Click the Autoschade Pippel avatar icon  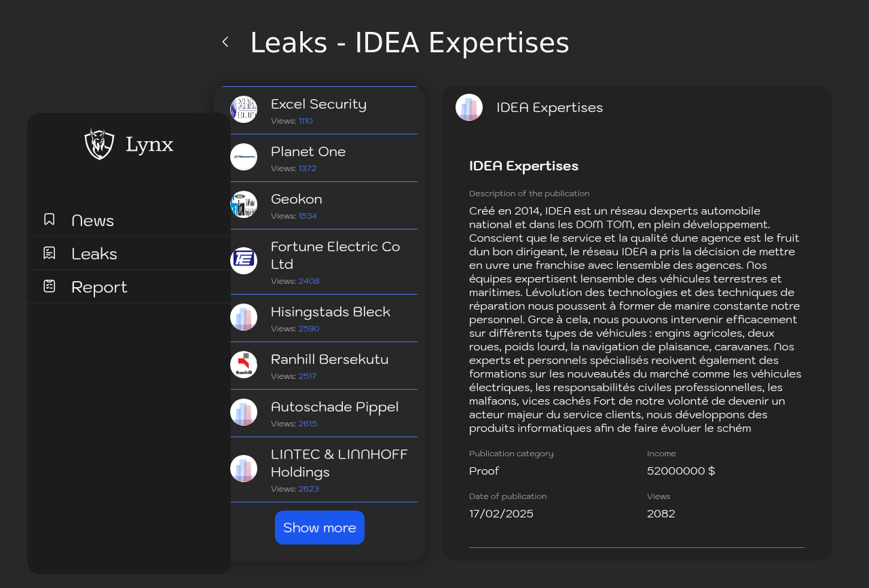[244, 412]
